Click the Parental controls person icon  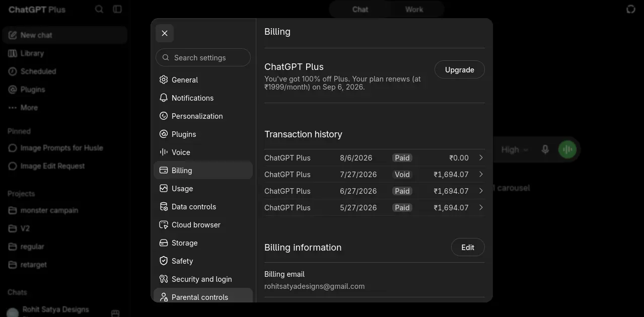pyautogui.click(x=163, y=297)
